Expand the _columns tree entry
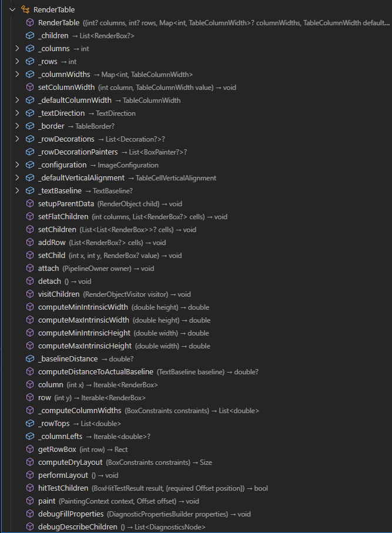 click(16, 48)
